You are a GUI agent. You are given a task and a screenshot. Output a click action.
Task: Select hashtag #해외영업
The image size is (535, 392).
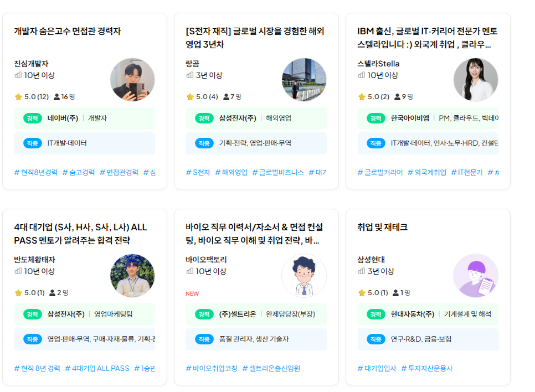(232, 173)
